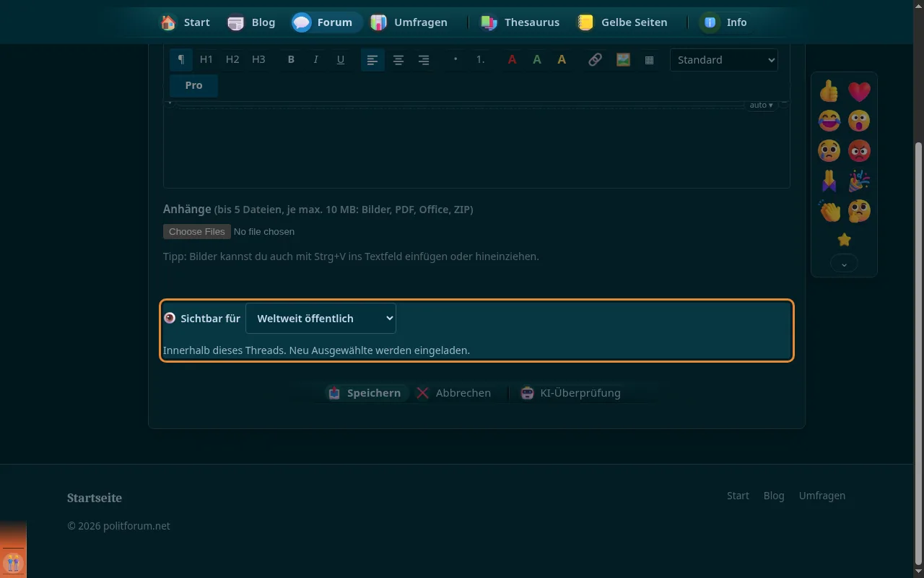924x578 pixels.
Task: Insert the laughing-with-tears emoji
Action: click(x=829, y=121)
